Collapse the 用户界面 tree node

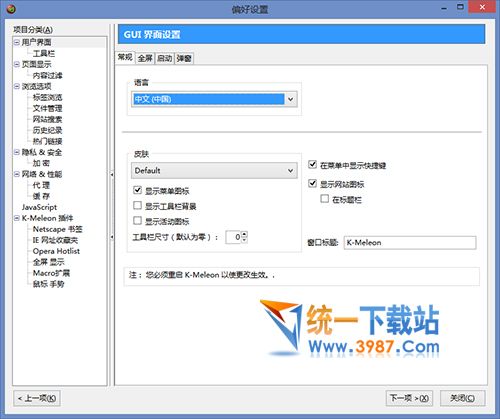(x=17, y=42)
